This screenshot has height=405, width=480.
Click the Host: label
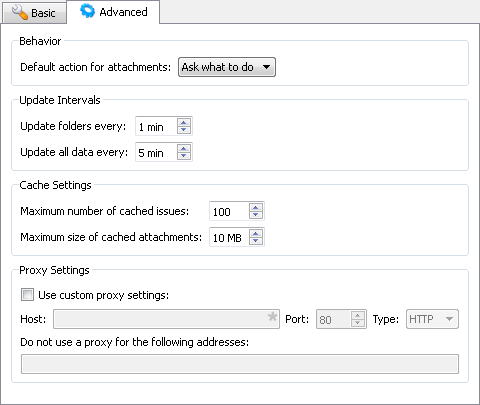point(33,319)
